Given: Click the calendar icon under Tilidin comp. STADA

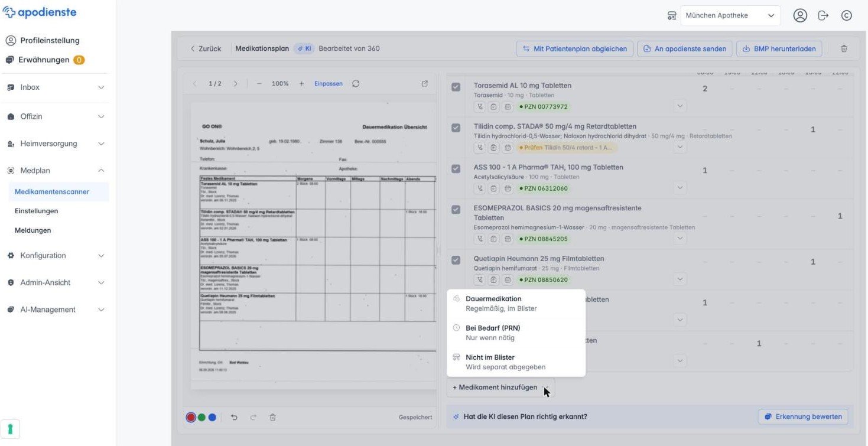Looking at the screenshot, I should tap(507, 148).
